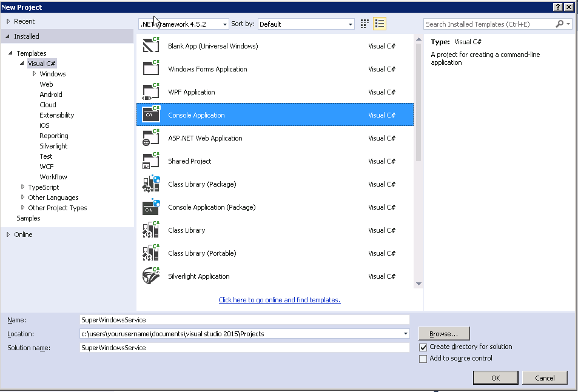Select the WPF Application row text
The height and width of the screenshot is (392, 578).
pos(191,92)
